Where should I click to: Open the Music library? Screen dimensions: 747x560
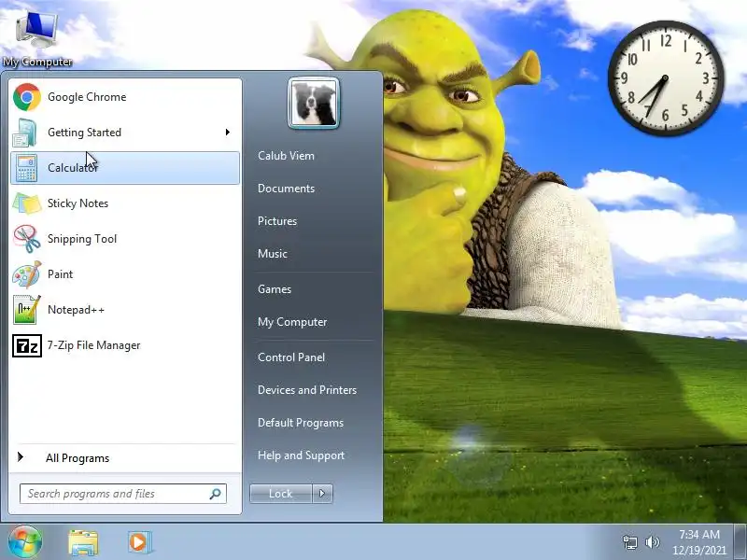273,254
